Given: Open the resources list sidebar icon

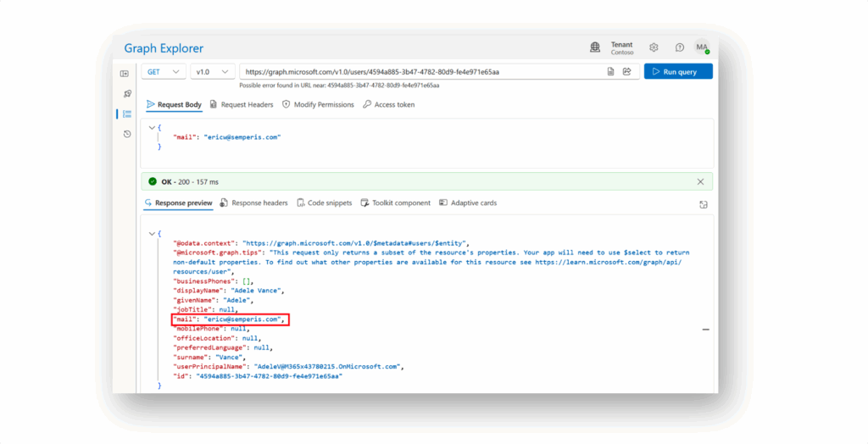Looking at the screenshot, I should pyautogui.click(x=127, y=114).
